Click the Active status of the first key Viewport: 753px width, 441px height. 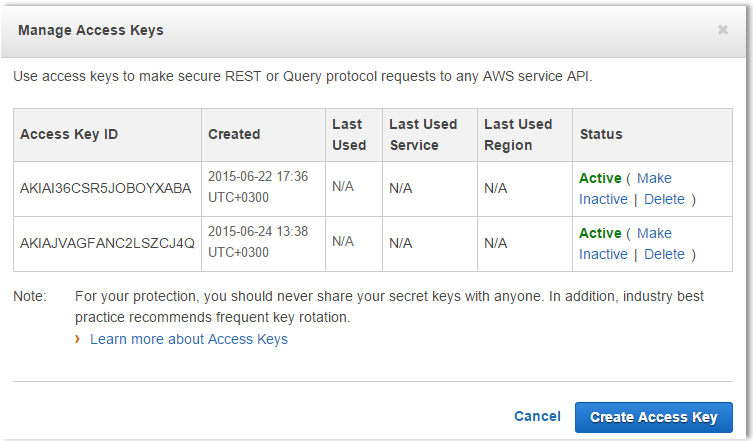coord(600,178)
